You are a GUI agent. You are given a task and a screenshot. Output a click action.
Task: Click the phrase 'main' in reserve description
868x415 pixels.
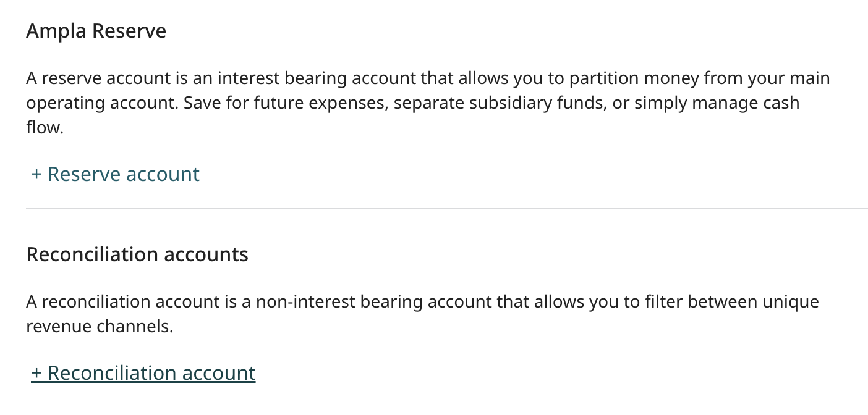click(x=809, y=79)
